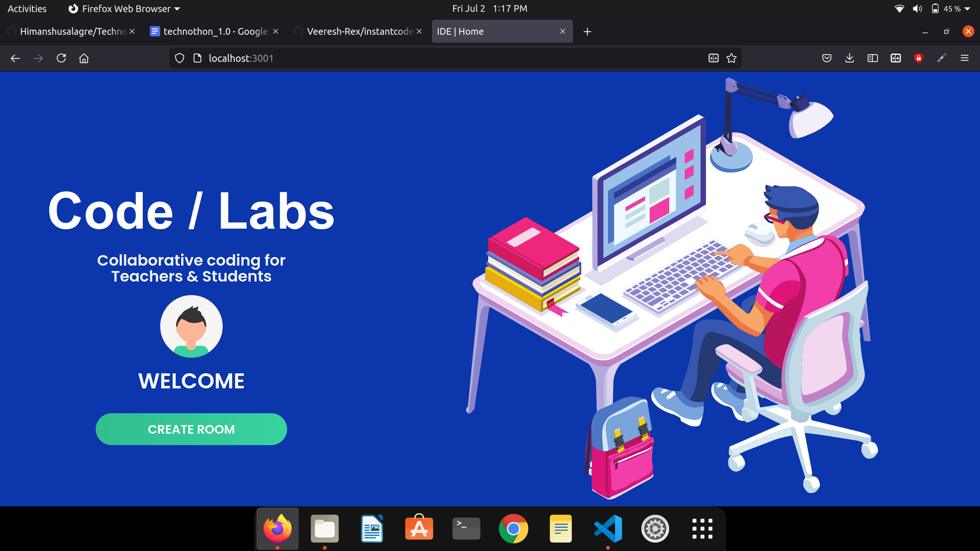Click the tracking protection shield icon
This screenshot has height=551, width=980.
click(x=180, y=58)
